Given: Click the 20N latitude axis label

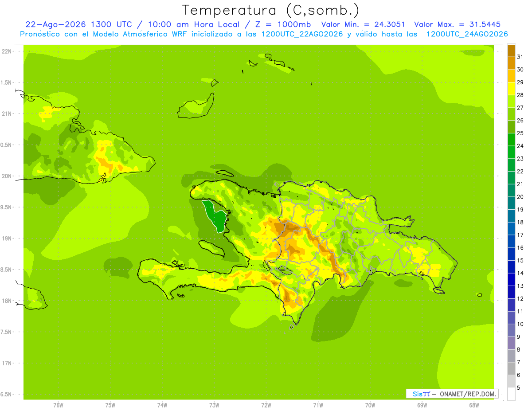Looking at the screenshot, I should (x=6, y=176).
